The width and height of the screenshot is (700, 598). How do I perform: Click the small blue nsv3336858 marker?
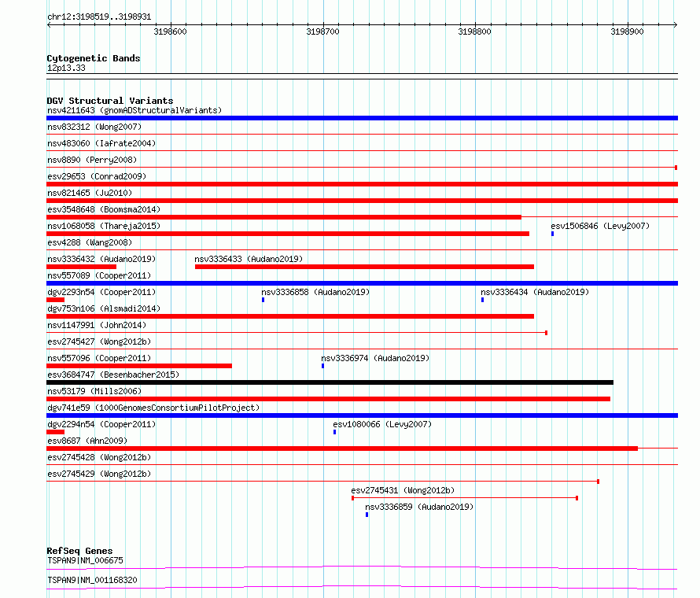[263, 300]
